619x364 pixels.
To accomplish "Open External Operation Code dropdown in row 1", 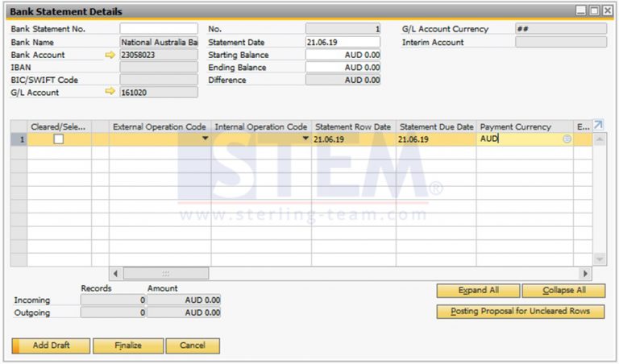I will point(205,139).
